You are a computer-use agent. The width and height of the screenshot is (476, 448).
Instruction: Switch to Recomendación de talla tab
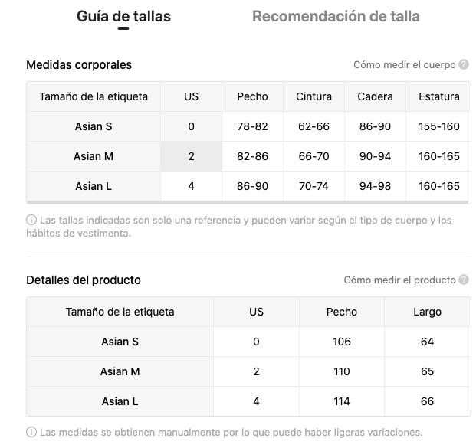coord(336,16)
